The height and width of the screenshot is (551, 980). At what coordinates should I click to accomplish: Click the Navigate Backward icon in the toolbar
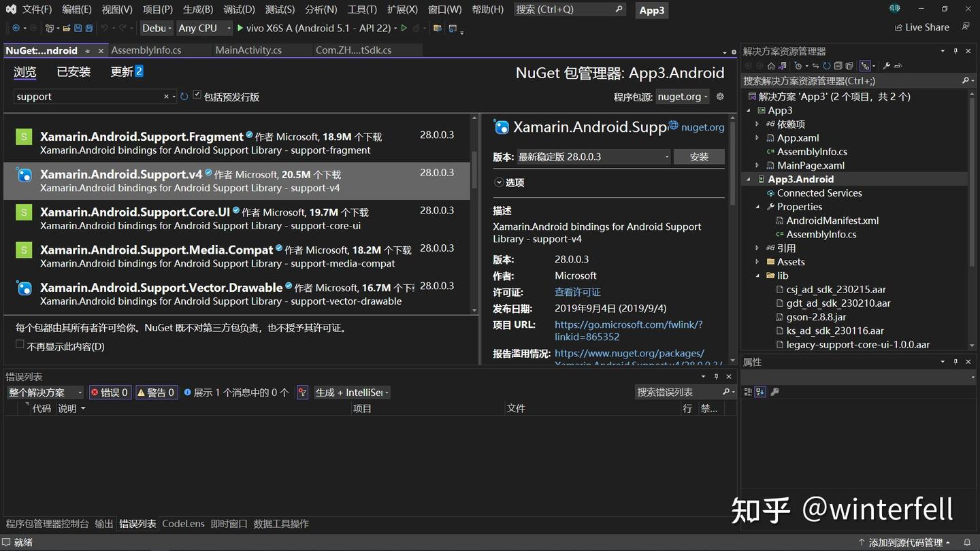pyautogui.click(x=16, y=28)
